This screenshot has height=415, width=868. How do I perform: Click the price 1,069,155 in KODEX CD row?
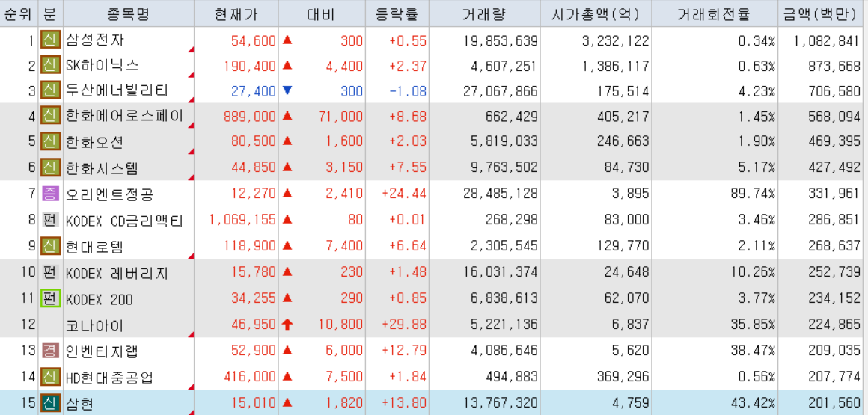click(x=243, y=220)
